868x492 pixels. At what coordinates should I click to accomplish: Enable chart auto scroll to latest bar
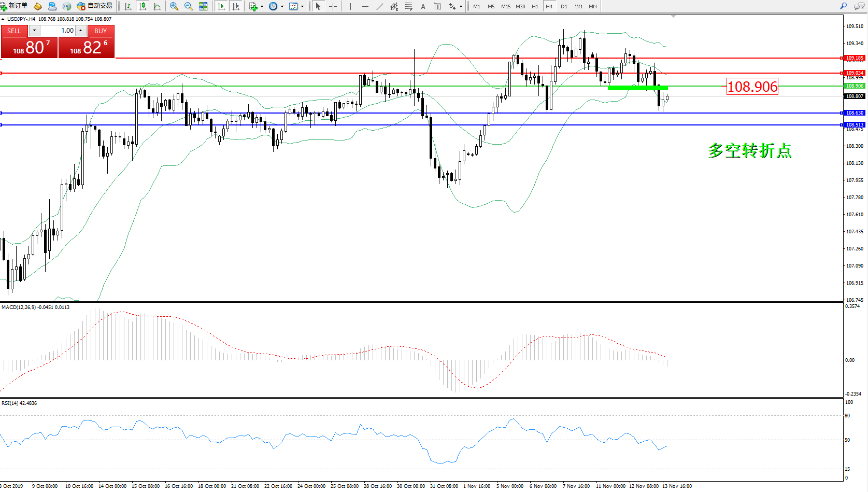(x=221, y=6)
